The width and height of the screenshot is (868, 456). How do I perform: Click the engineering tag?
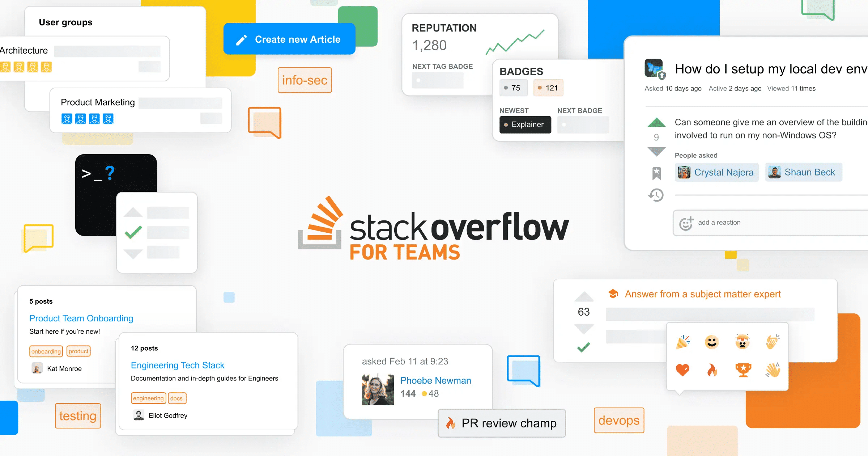[x=148, y=398]
